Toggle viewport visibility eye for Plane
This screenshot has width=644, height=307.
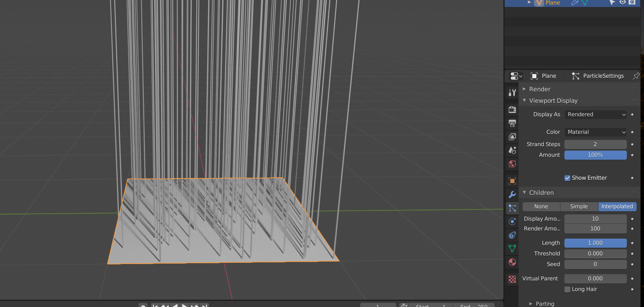[622, 2]
